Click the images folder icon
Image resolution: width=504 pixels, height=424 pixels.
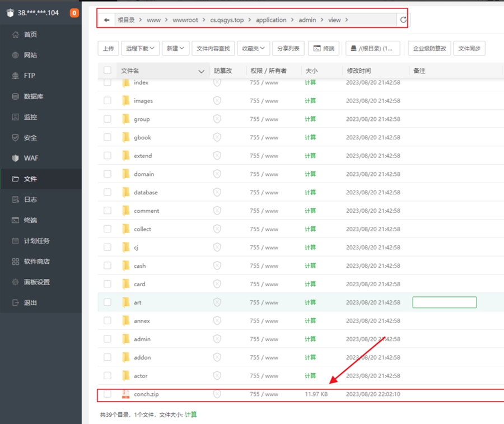[x=126, y=101]
